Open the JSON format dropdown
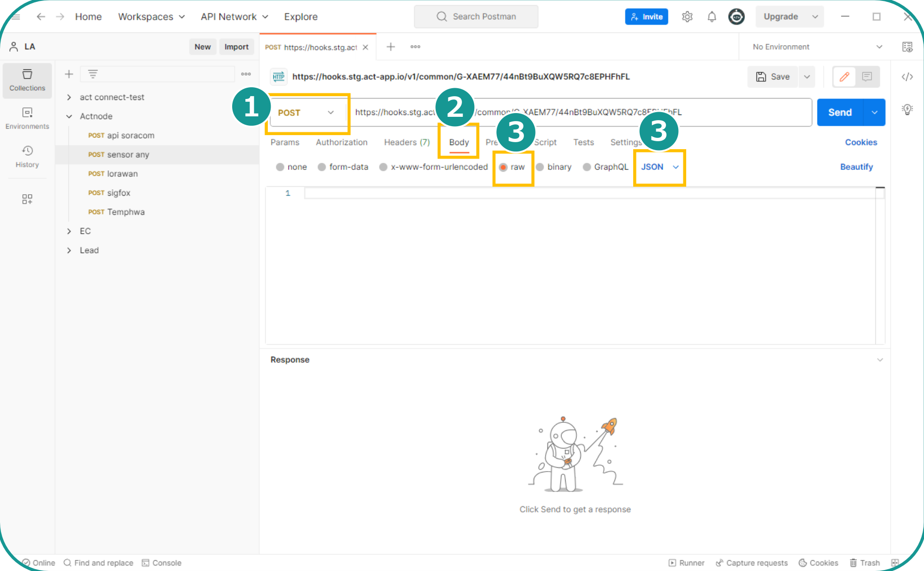The width and height of the screenshot is (924, 571). [x=660, y=167]
